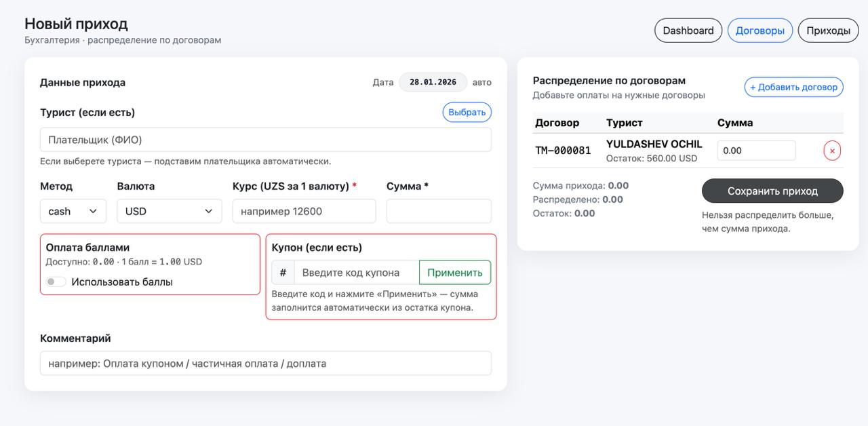Click + Добавить договор button

coord(793,88)
